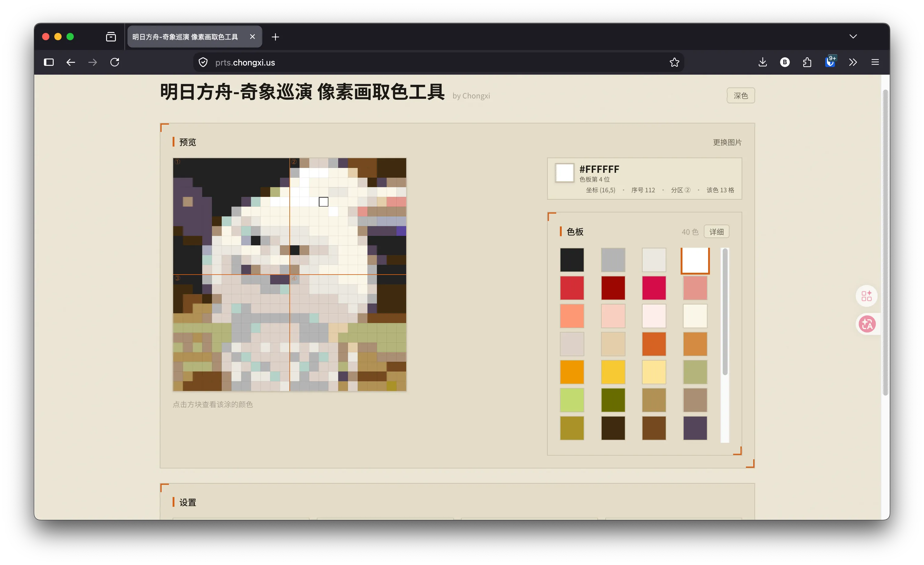Select the dark brown palette swatch
Screen dimensions: 924x565
coord(613,428)
